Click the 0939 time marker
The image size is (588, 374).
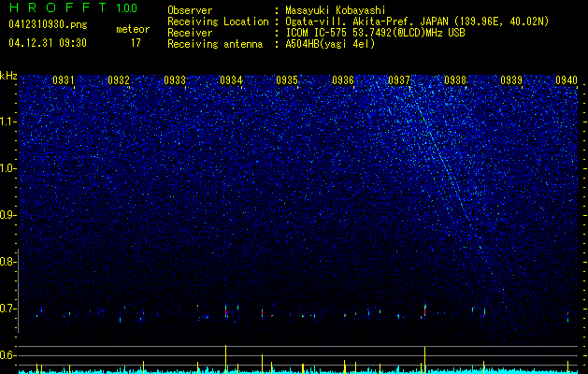pos(511,80)
